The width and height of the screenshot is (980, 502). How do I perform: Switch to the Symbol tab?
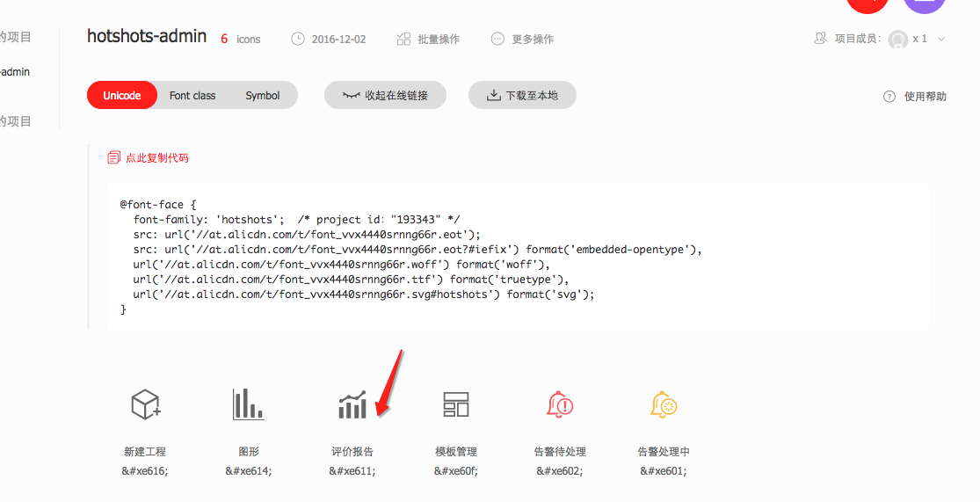coord(263,96)
